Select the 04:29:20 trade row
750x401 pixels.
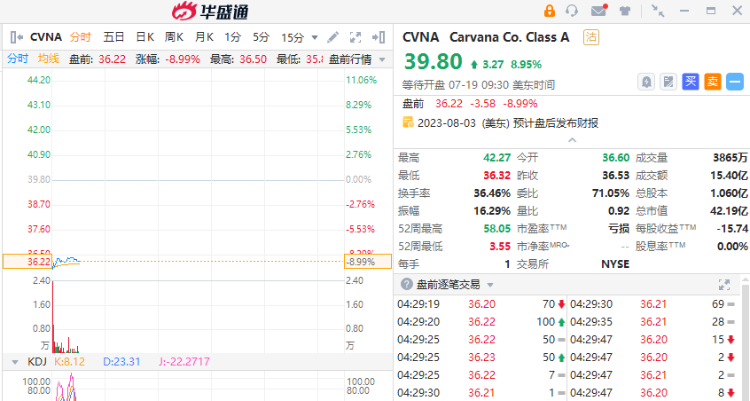point(481,322)
